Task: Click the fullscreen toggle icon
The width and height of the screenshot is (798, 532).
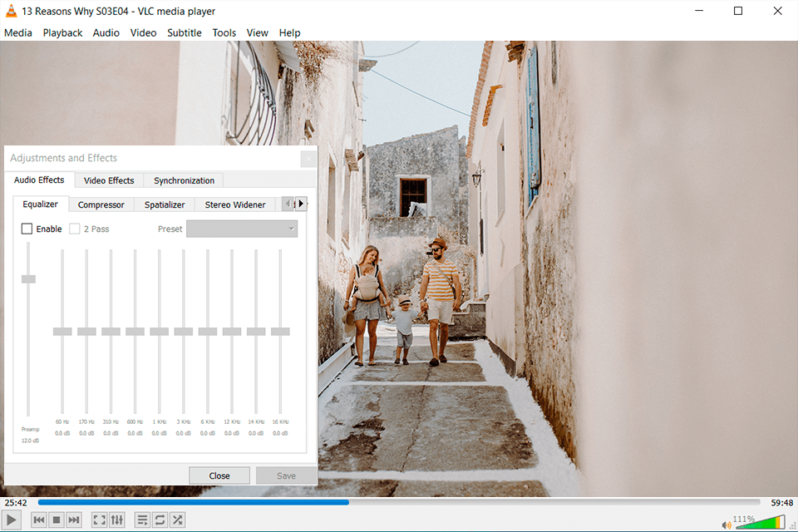Action: tap(99, 520)
